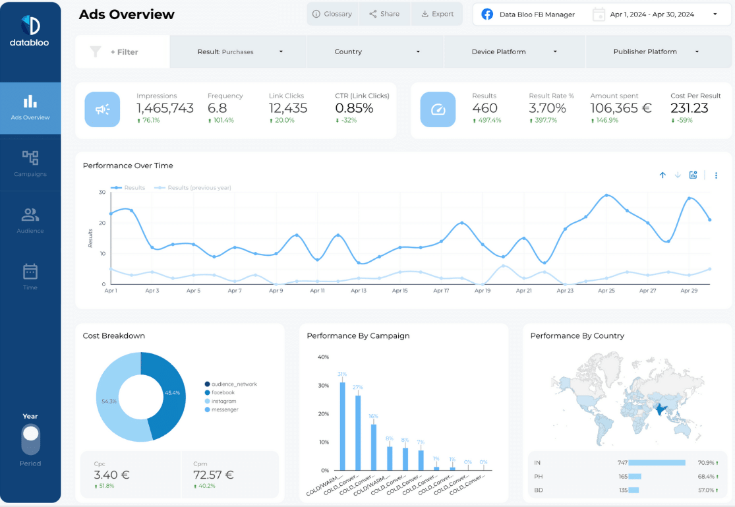Open the date range Apr 1–Apr 30 picker
Image resolution: width=735 pixels, height=507 pixels.
(655, 15)
